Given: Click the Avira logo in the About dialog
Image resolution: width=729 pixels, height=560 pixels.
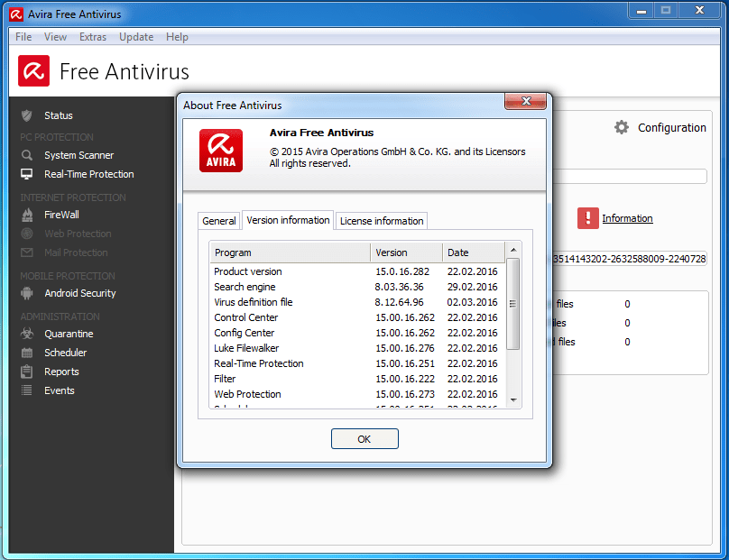Looking at the screenshot, I should click(x=223, y=150).
